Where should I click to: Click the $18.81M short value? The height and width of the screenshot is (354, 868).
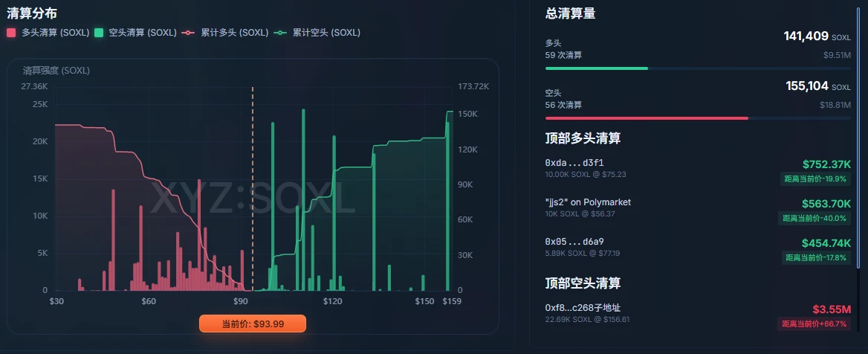835,104
